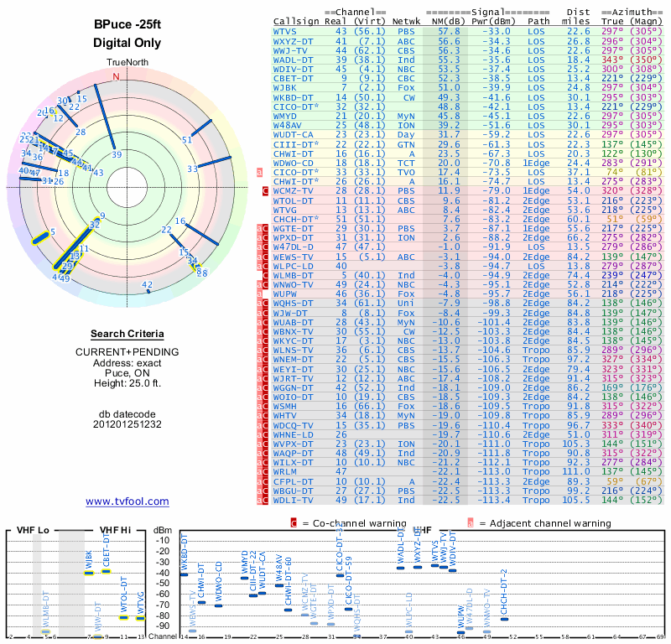Click the red N north marker on radar

[x=117, y=76]
